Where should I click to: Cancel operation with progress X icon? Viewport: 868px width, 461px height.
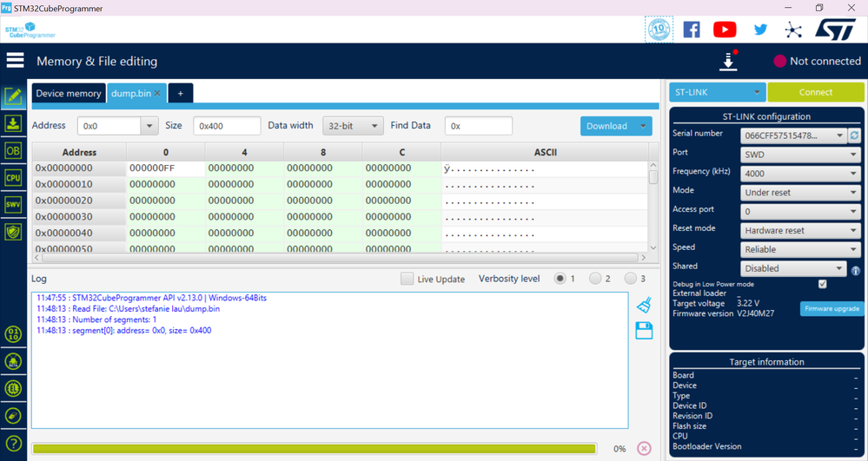click(x=644, y=448)
